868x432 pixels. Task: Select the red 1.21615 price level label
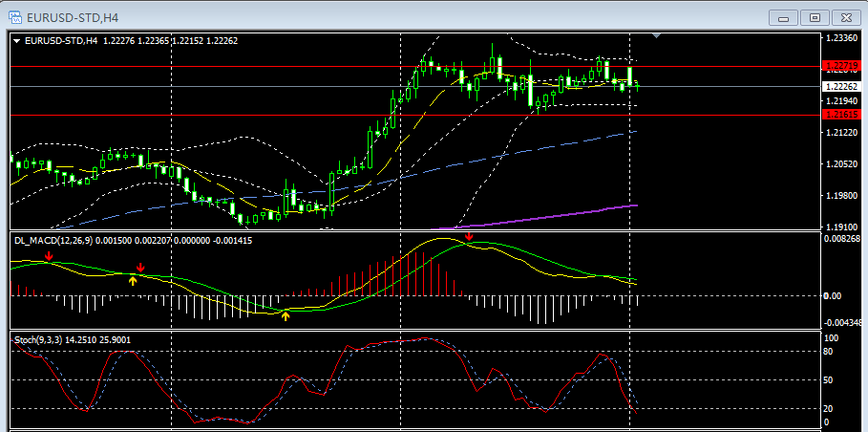coord(840,115)
